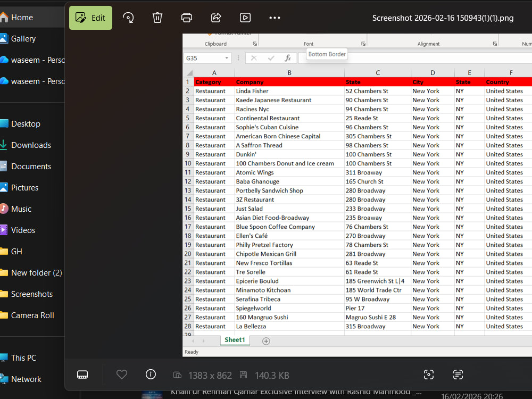Rotate the image with the rotate icon
532x399 pixels.
128,18
